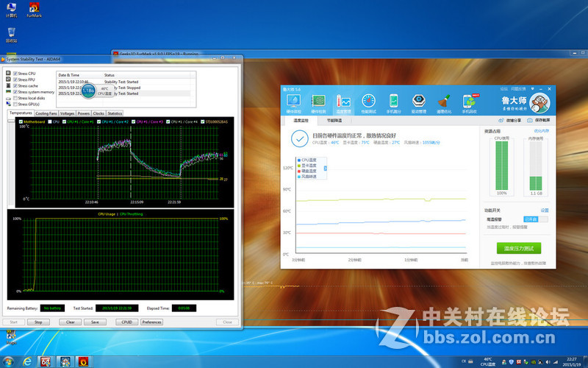The width and height of the screenshot is (588, 368).
Task: Switch to FurMark on the taskbar
Action: [x=84, y=361]
